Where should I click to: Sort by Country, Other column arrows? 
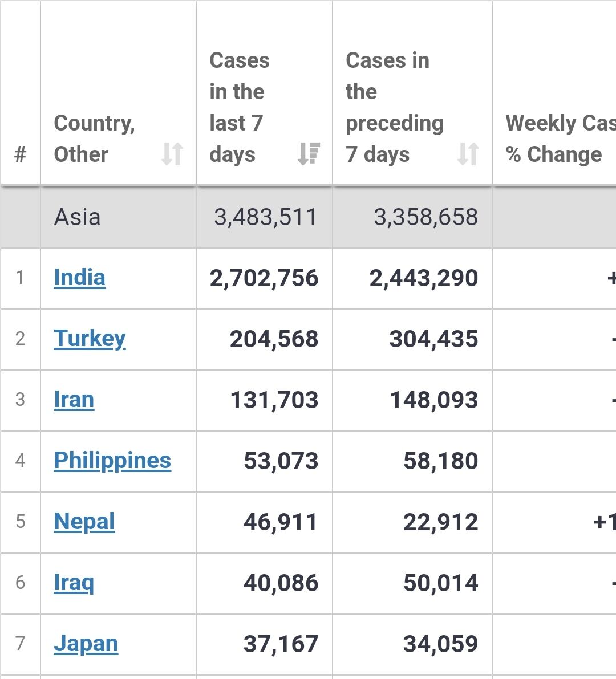click(x=172, y=154)
